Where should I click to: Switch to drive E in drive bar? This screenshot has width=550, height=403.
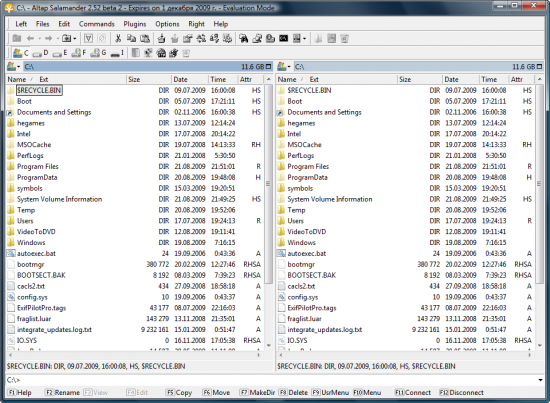pyautogui.click(x=60, y=53)
